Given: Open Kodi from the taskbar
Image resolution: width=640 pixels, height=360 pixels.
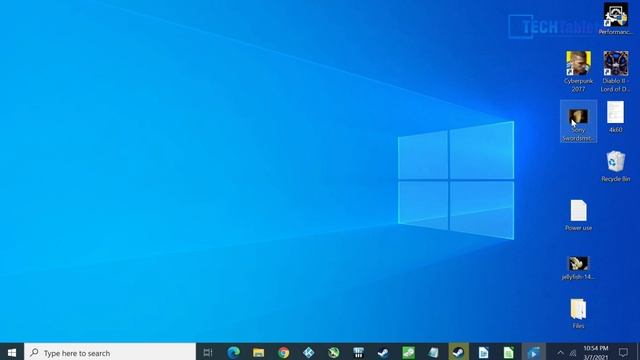Looking at the screenshot, I should point(309,352).
